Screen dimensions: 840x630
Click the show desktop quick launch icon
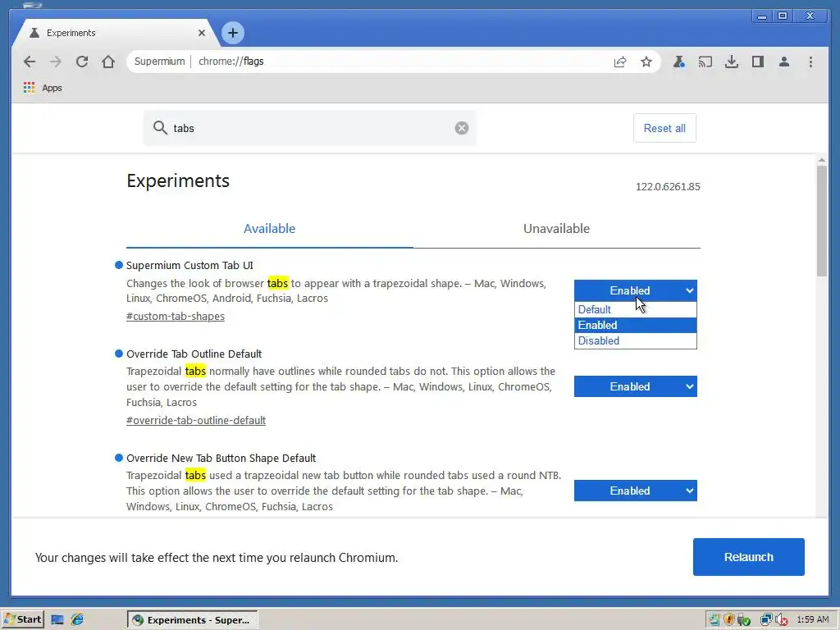[57, 620]
